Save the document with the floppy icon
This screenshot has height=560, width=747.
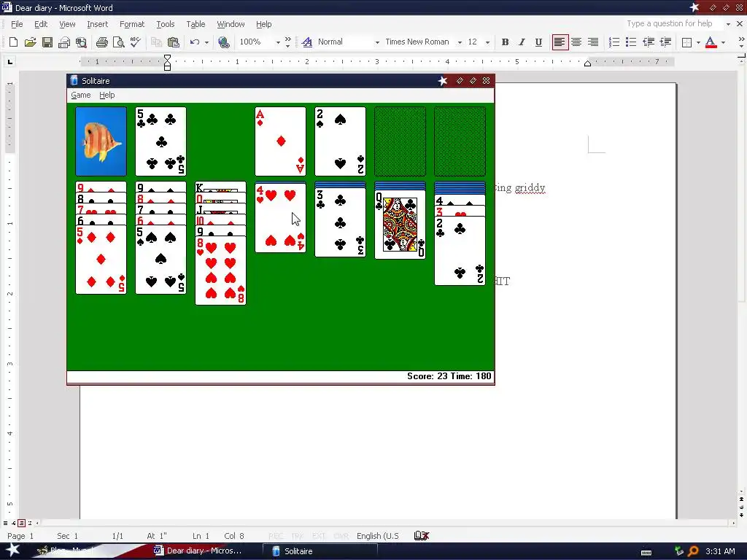coord(47,42)
